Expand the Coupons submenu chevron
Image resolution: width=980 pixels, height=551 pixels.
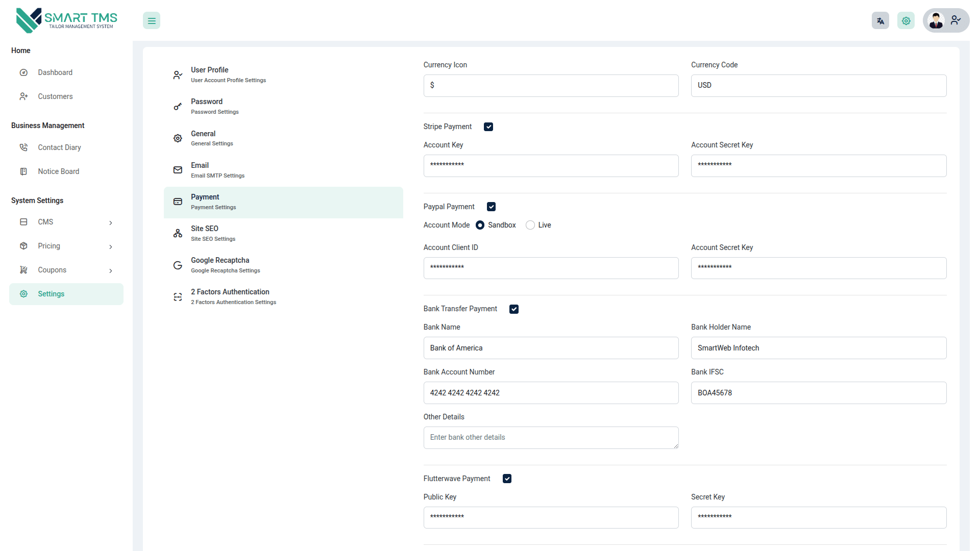[111, 271]
